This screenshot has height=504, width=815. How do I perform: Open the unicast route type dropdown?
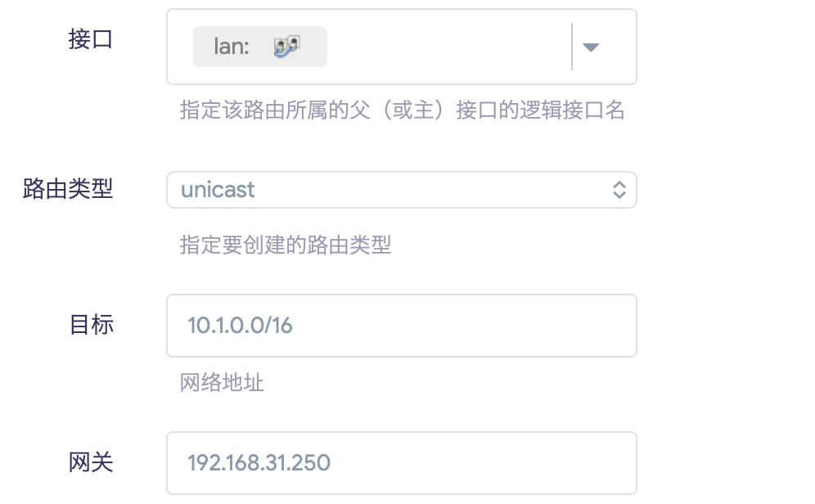401,190
